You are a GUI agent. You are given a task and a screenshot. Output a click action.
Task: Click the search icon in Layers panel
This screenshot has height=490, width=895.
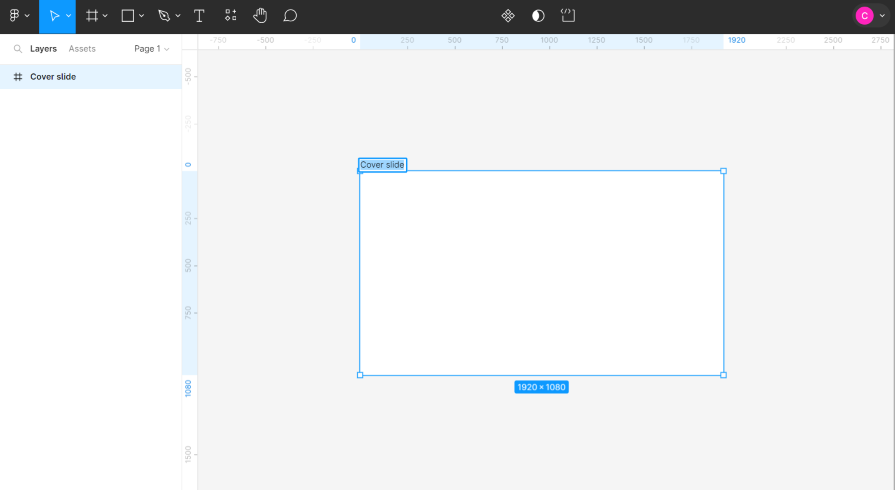17,49
